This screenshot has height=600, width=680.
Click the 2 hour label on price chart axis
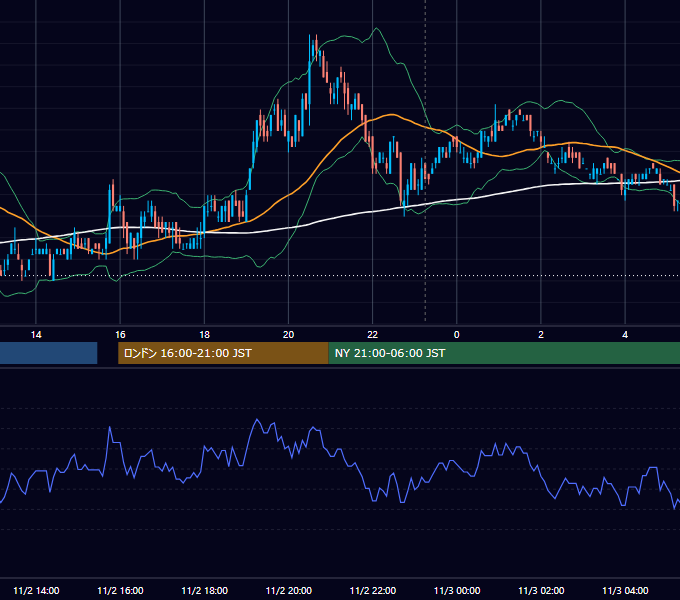(x=541, y=335)
